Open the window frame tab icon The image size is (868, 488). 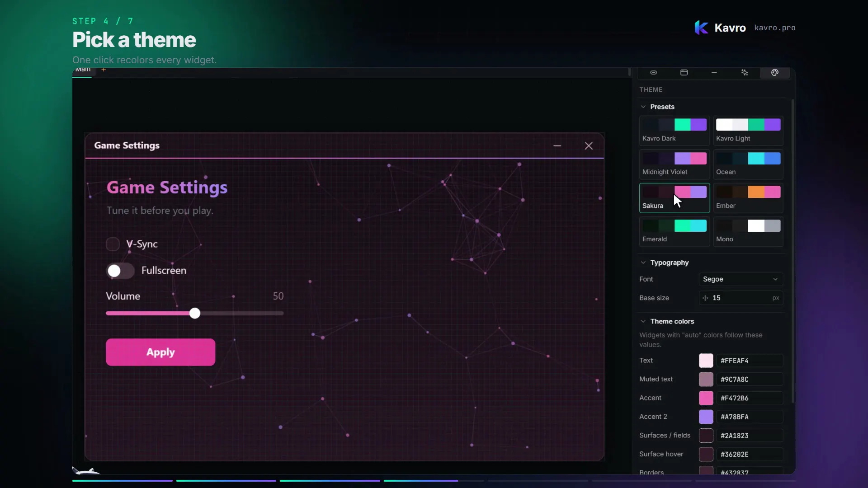pos(684,73)
